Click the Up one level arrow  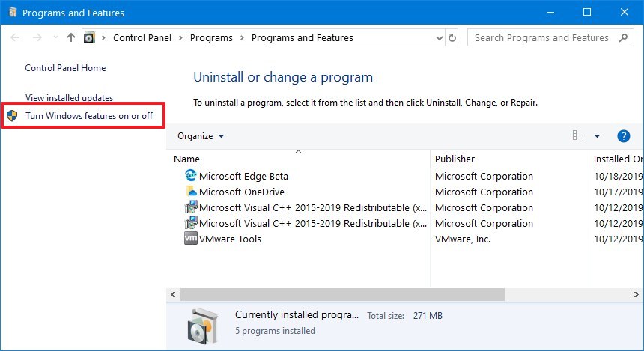71,37
